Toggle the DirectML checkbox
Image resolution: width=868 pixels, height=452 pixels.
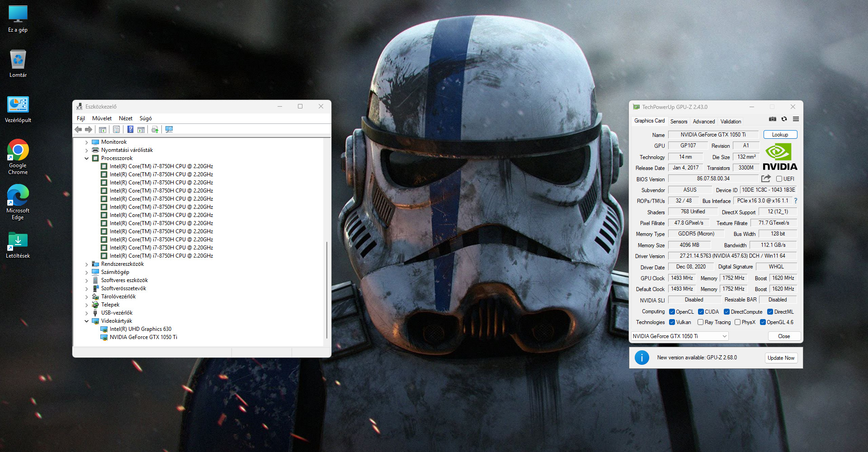pos(770,312)
